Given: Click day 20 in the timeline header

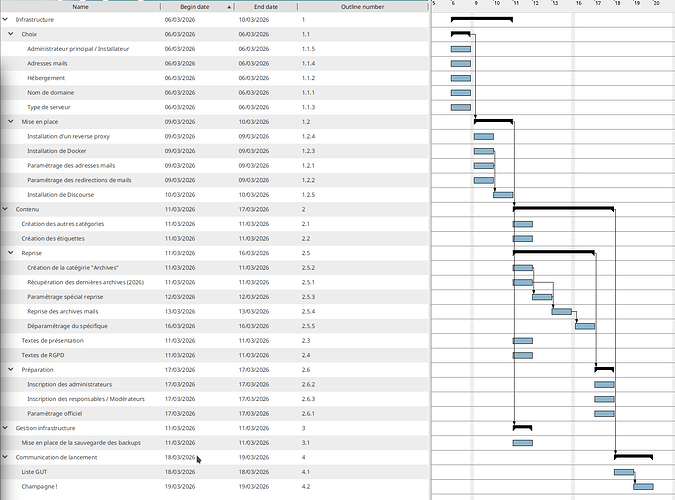Looking at the screenshot, I should pyautogui.click(x=656, y=5).
